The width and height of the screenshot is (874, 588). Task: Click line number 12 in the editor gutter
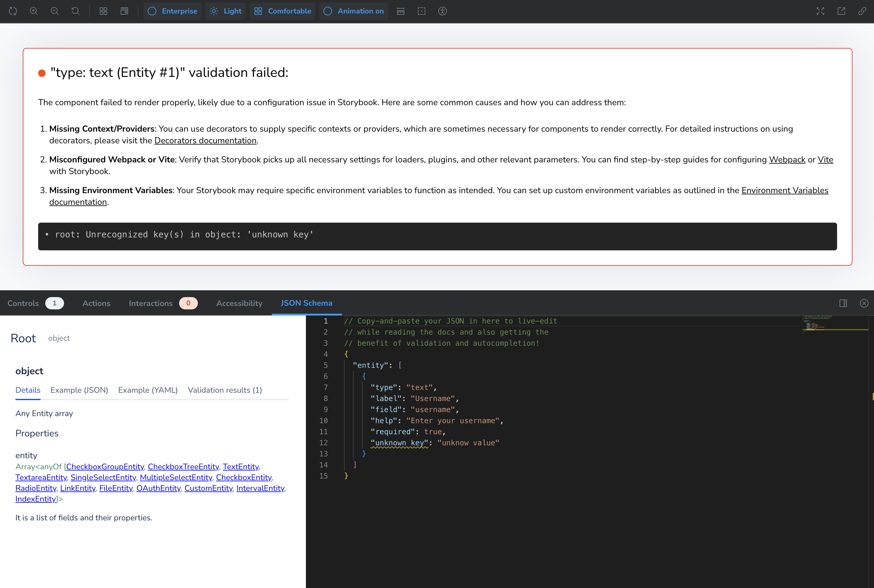point(323,443)
